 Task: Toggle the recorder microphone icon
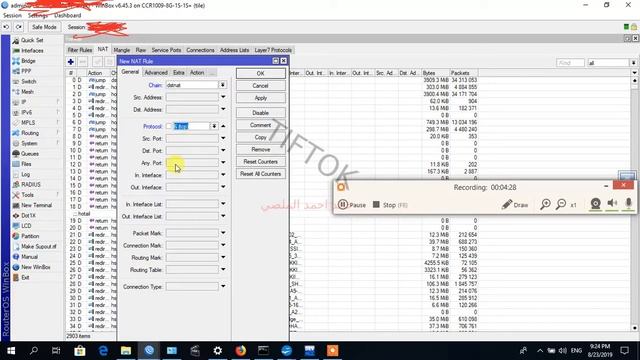(629, 203)
